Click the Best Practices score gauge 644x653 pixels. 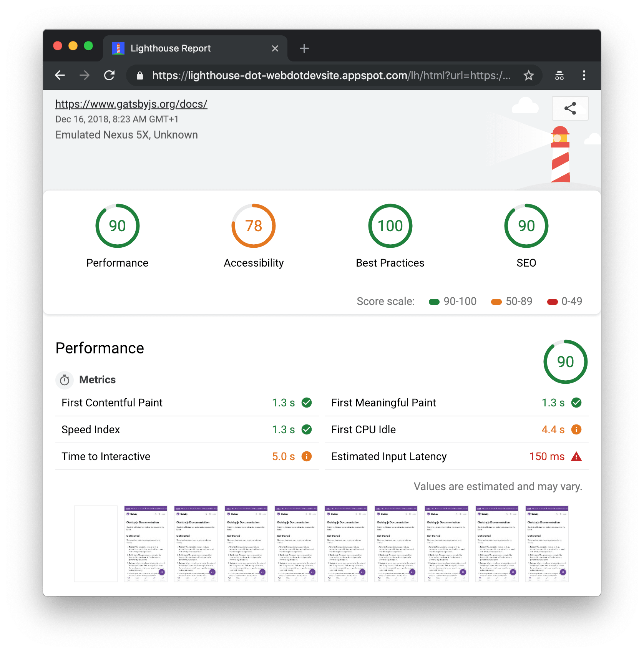coord(390,226)
